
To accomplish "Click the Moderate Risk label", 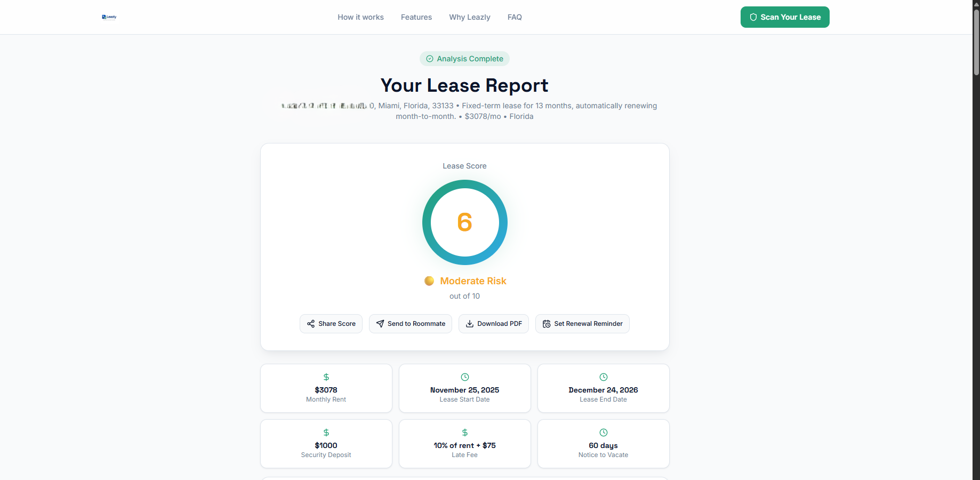I will point(473,281).
